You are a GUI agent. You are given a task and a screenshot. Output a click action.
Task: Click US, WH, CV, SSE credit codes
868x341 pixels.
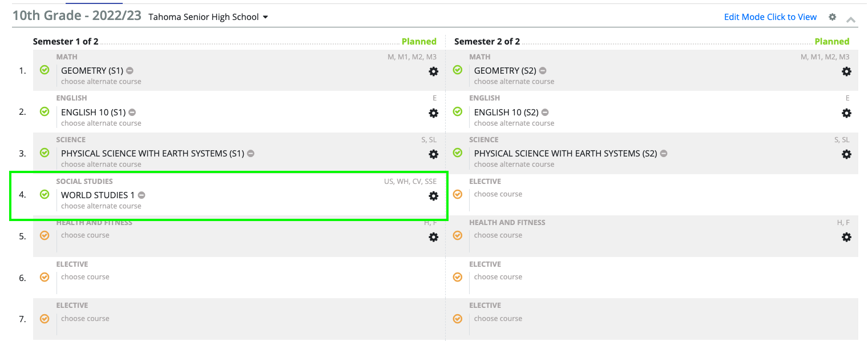410,182
